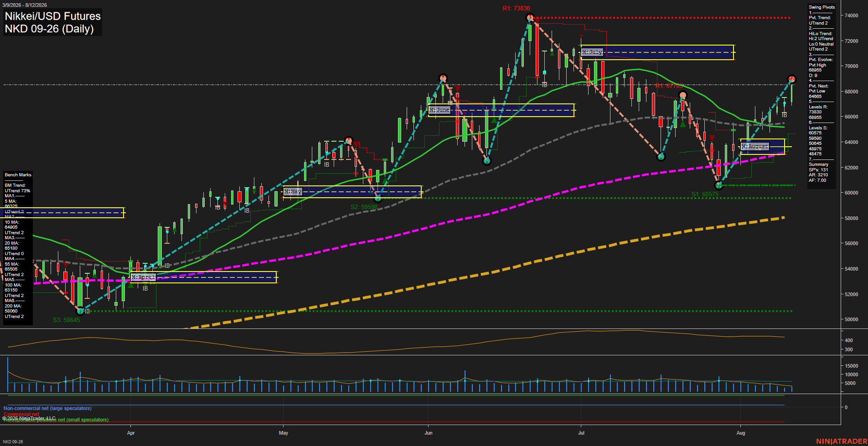This screenshot has width=868, height=446.
Task: Click 'Nonreportable positions net (small speculators)' legend
Action: pyautogui.click(x=56, y=420)
